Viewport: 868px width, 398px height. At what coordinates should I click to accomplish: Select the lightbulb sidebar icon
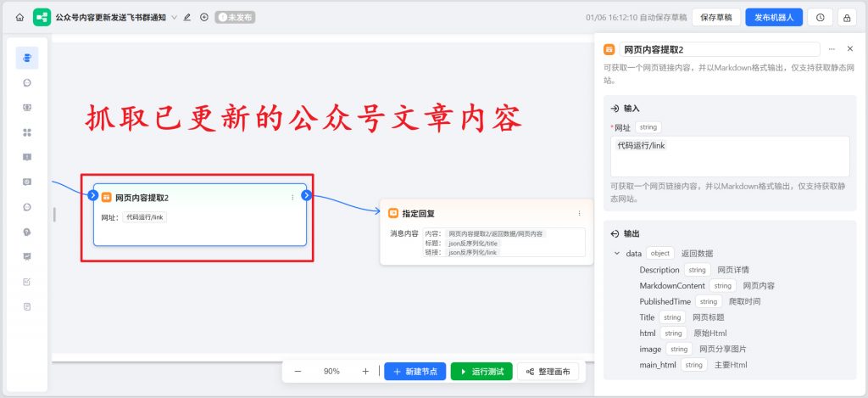pyautogui.click(x=27, y=232)
